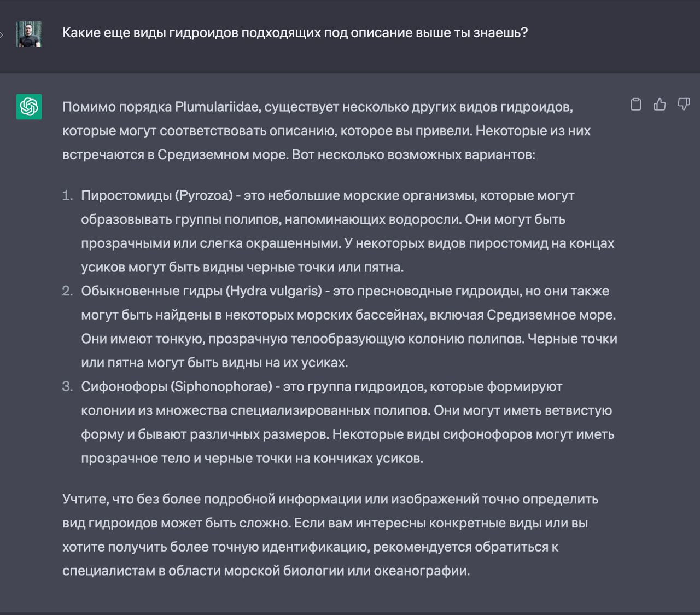This screenshot has width=700, height=615.
Task: Click Обыкновенные гидры list heading
Action: [x=151, y=291]
